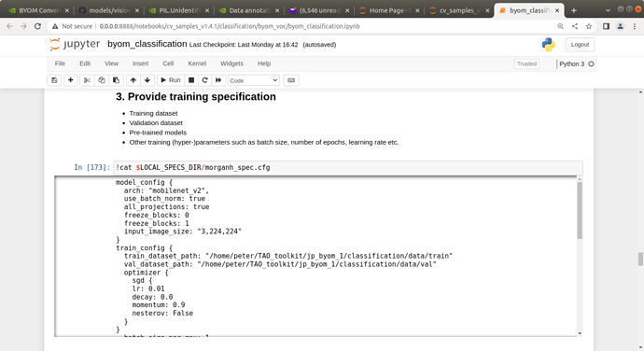
Task: Run the selected cell
Action: [x=171, y=80]
